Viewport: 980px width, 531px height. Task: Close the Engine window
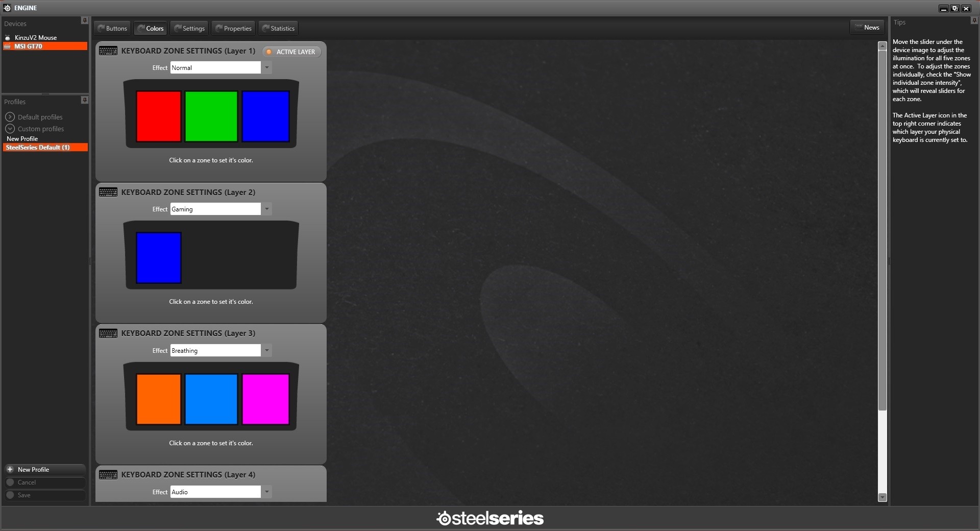click(x=966, y=8)
